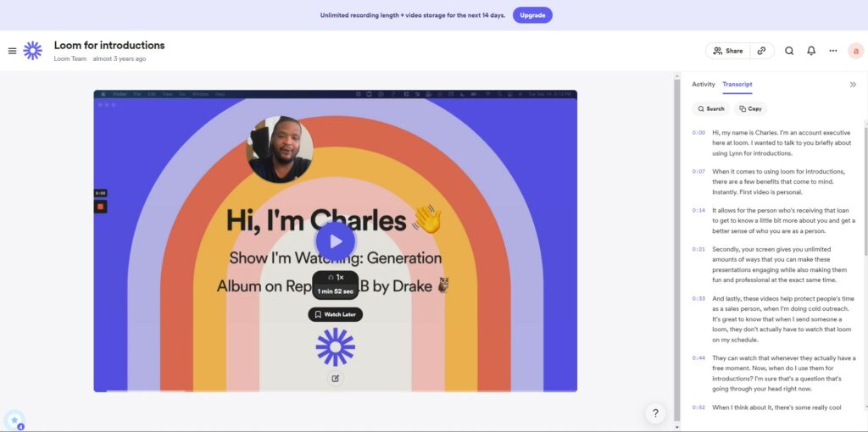Screen dimensions: 868x432
Task: Select the Transcript tab
Action: (737, 85)
